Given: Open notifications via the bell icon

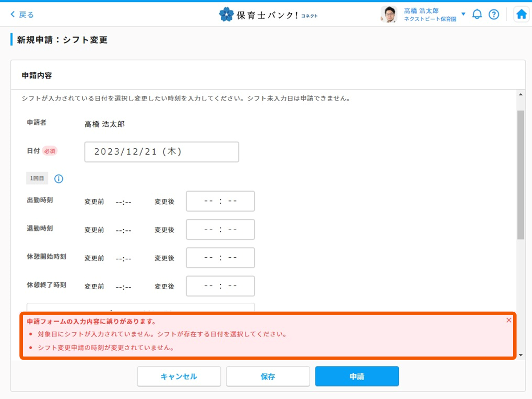Looking at the screenshot, I should [x=477, y=14].
